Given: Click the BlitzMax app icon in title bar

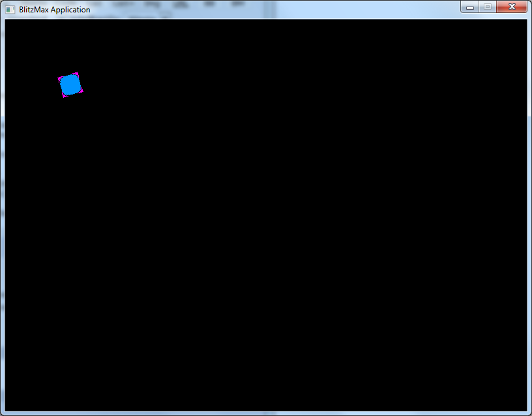Looking at the screenshot, I should point(10,10).
